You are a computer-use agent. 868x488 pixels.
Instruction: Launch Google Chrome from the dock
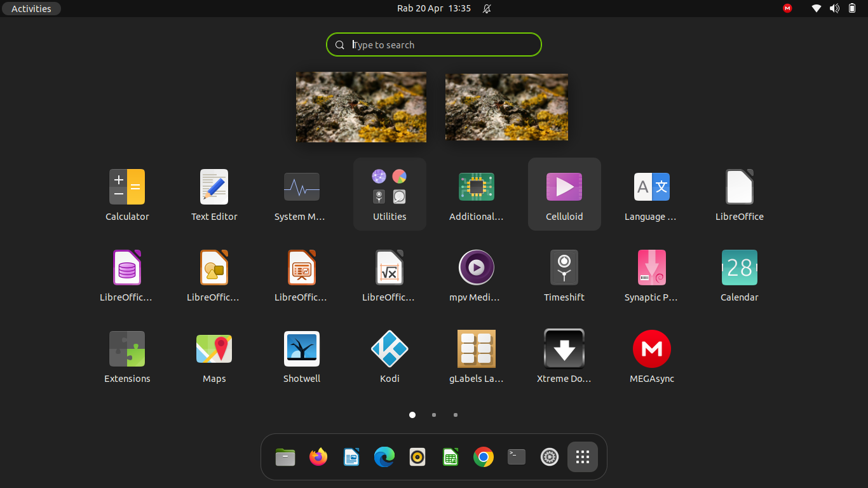coord(484,457)
